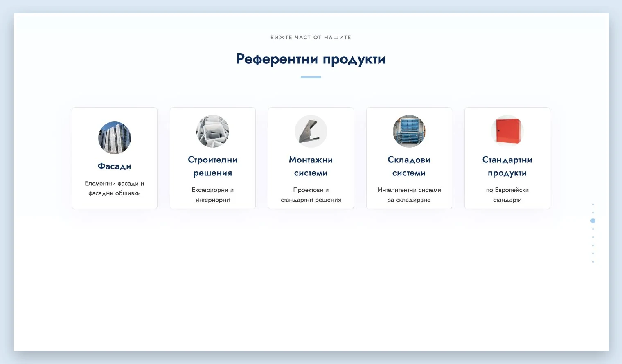Click the heading 'Референтни продукти'

click(x=311, y=59)
